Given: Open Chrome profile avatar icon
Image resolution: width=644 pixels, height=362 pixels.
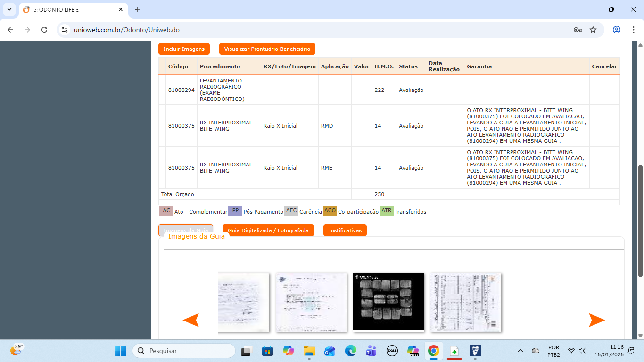Looking at the screenshot, I should click(617, 30).
